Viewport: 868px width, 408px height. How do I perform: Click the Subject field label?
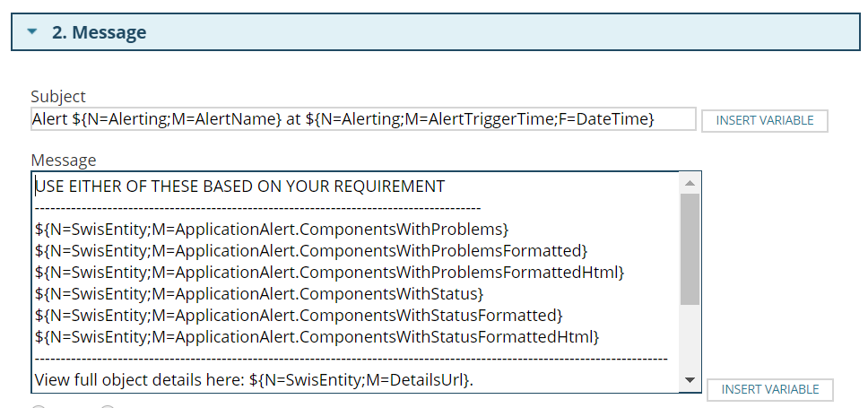58,97
